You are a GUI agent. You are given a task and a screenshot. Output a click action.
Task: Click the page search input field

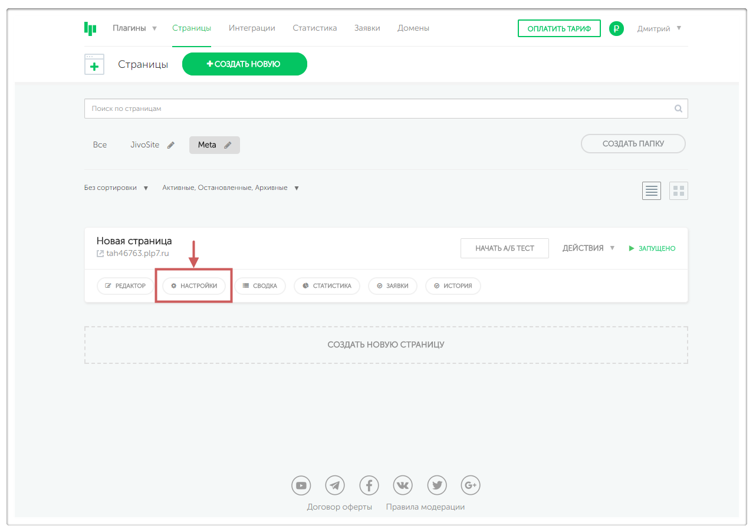377,109
